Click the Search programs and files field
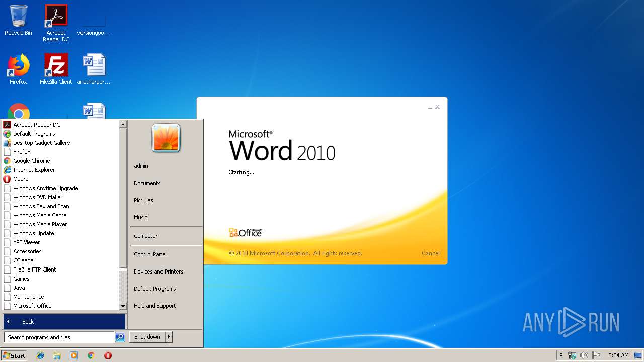 click(x=59, y=337)
